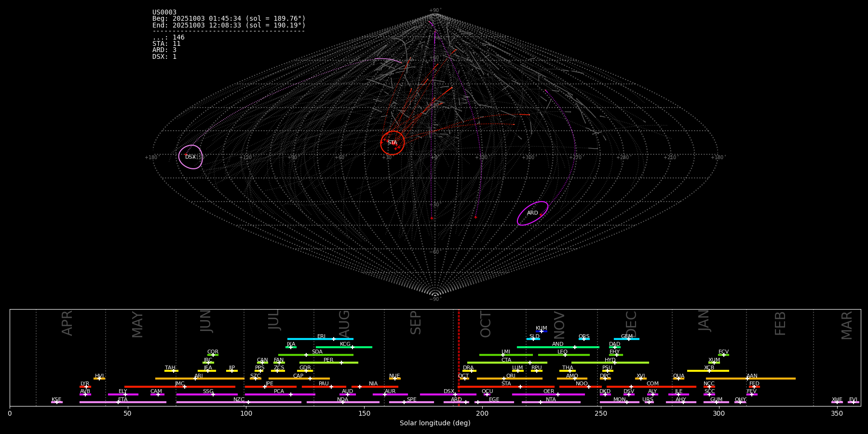Screen dimensions: 868x434
Task: Select the DRA shower label in timeline
Action: tap(468, 368)
